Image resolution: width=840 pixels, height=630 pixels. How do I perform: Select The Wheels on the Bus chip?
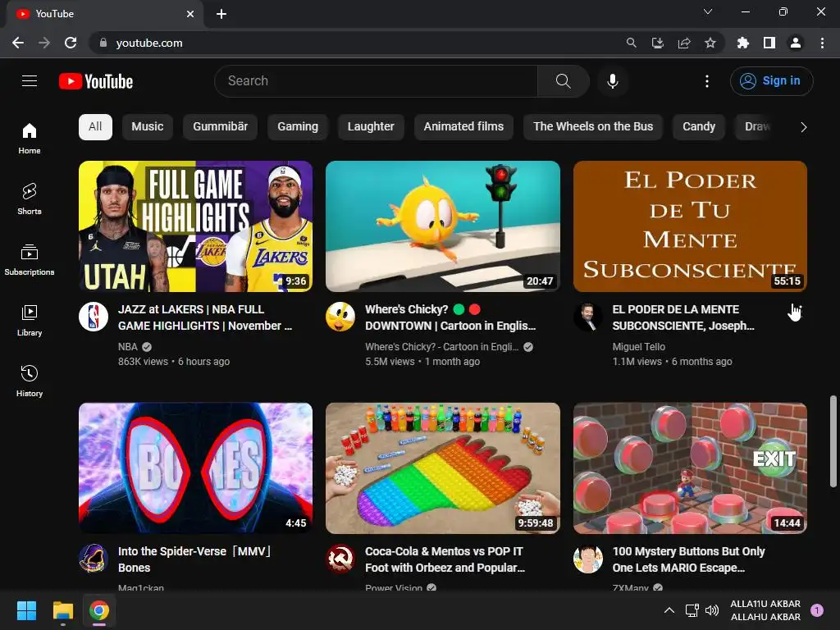click(593, 127)
